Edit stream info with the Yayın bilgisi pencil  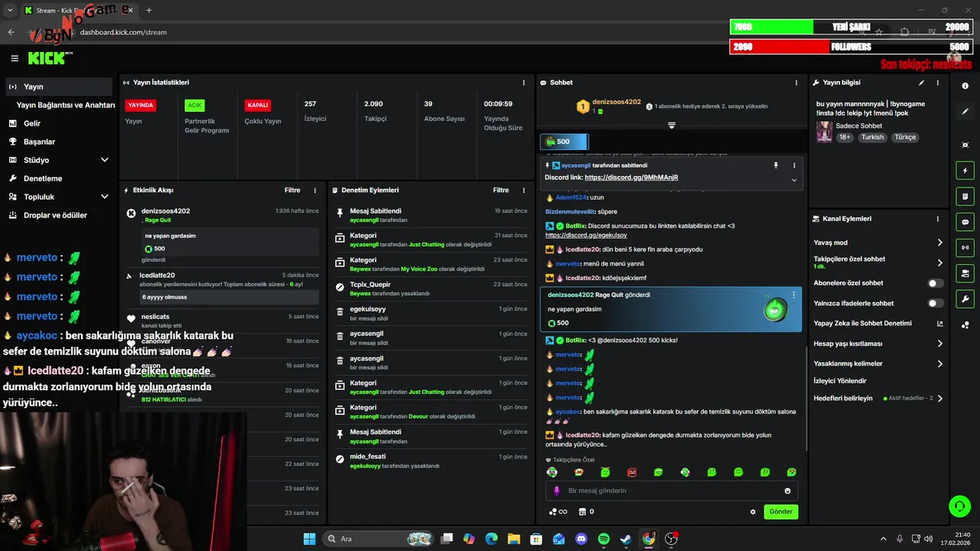coord(921,83)
